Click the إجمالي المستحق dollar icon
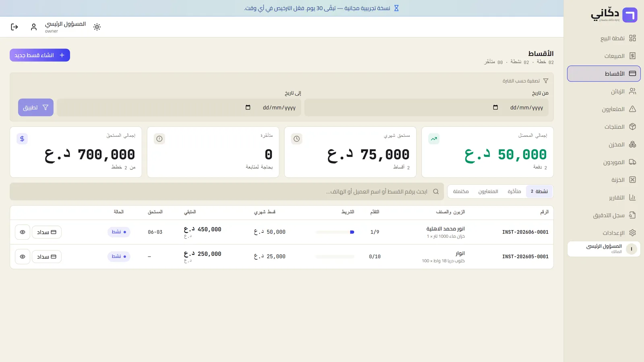Viewport: 644px width, 362px height. (22, 139)
